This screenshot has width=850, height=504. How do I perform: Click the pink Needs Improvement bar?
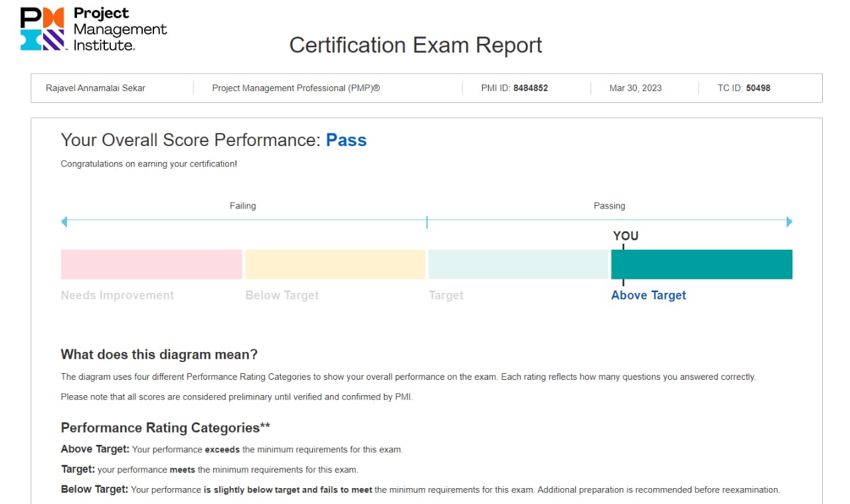151,264
